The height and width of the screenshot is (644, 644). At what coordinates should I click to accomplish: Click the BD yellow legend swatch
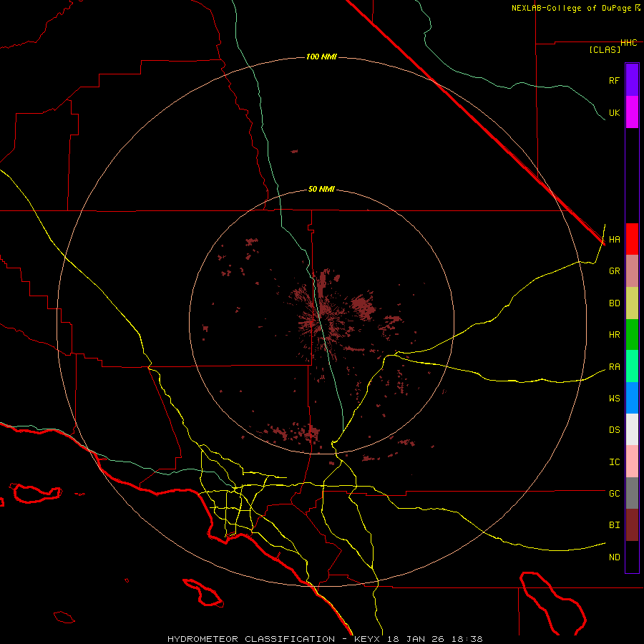click(x=632, y=303)
